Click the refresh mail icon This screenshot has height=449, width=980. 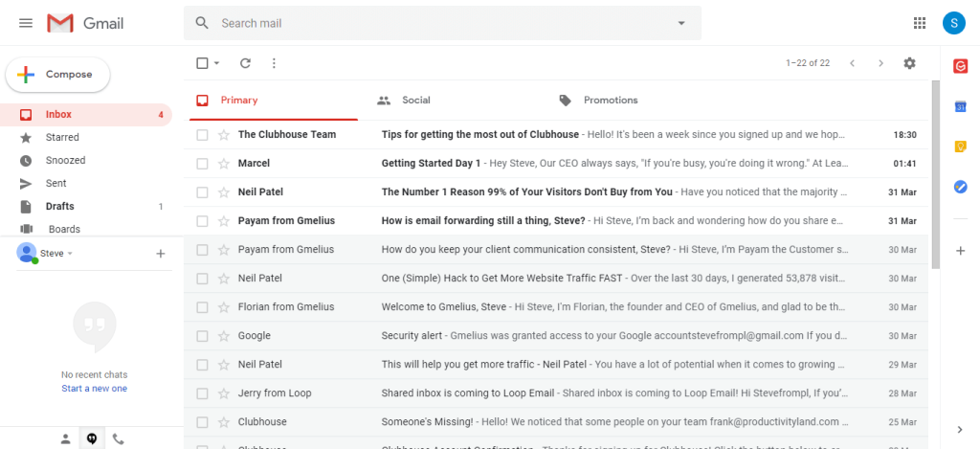(x=245, y=63)
